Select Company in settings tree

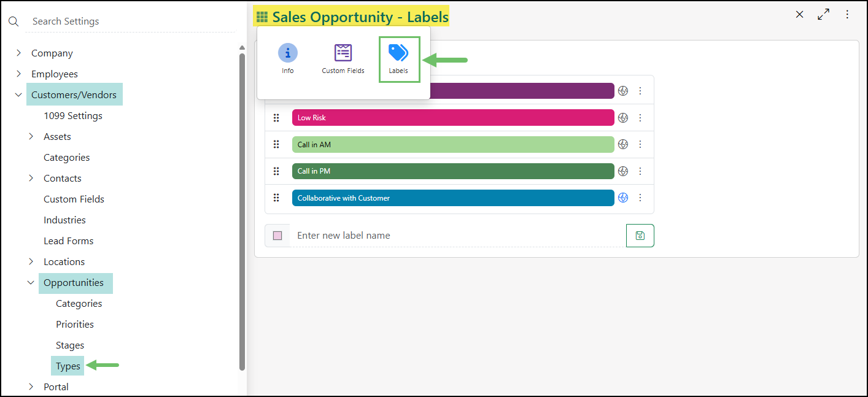(52, 53)
